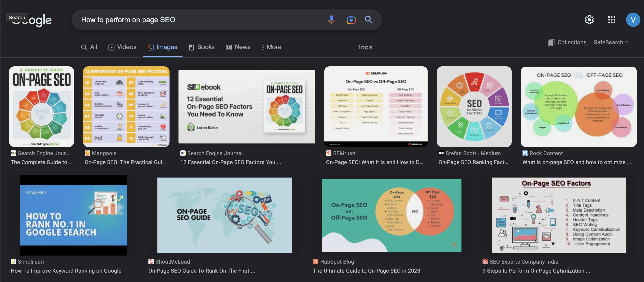Open the Tools options
The height and width of the screenshot is (282, 644).
coord(365,47)
